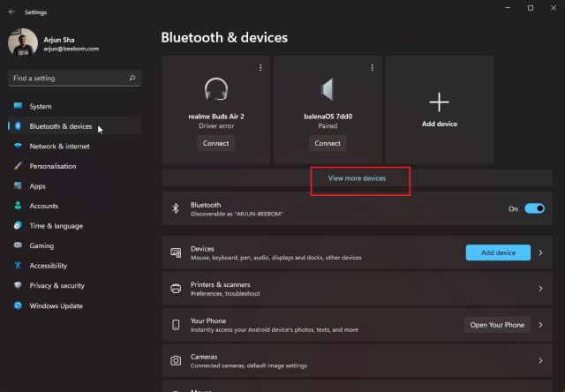The width and height of the screenshot is (565, 392).
Task: Expand Printers & scanners chevron
Action: point(540,289)
